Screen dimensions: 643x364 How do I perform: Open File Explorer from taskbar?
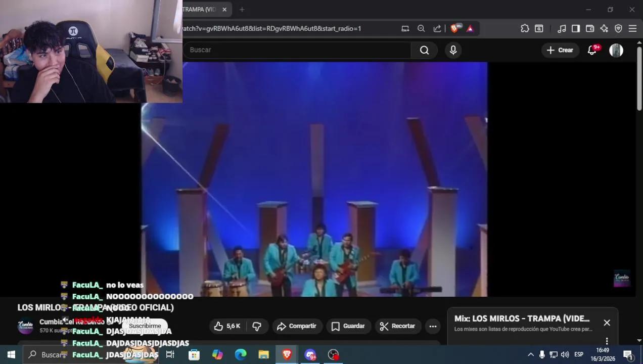(x=264, y=354)
